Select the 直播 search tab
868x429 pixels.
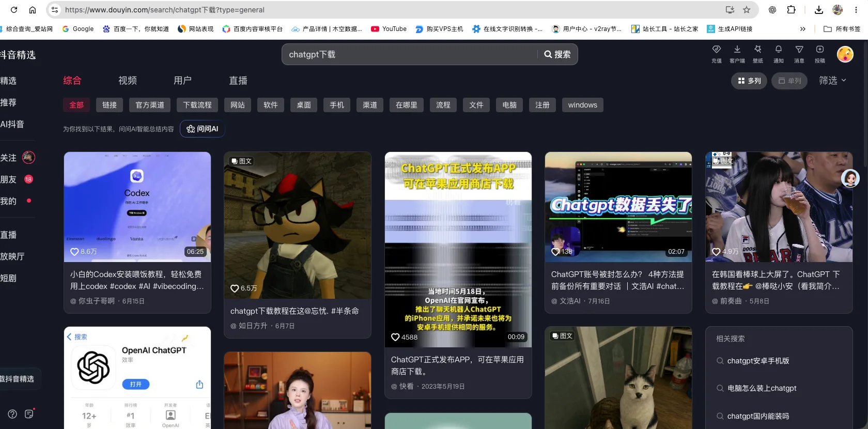(x=238, y=80)
